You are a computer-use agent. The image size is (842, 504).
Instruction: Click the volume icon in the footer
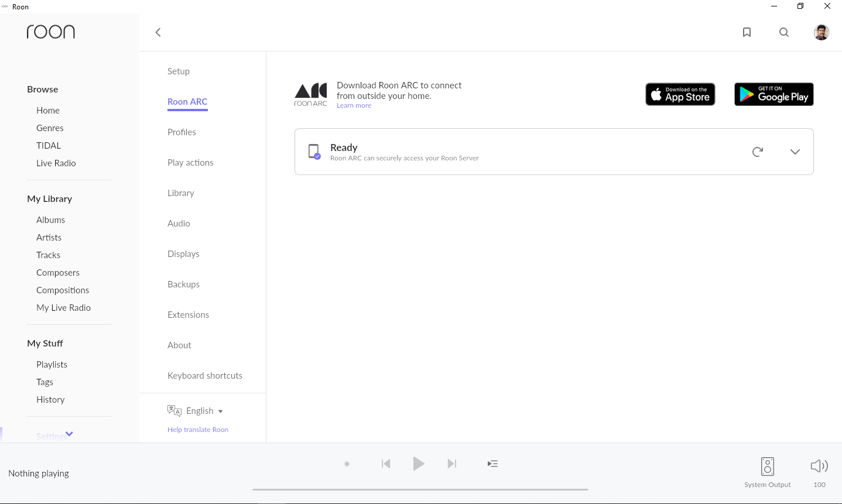[819, 465]
